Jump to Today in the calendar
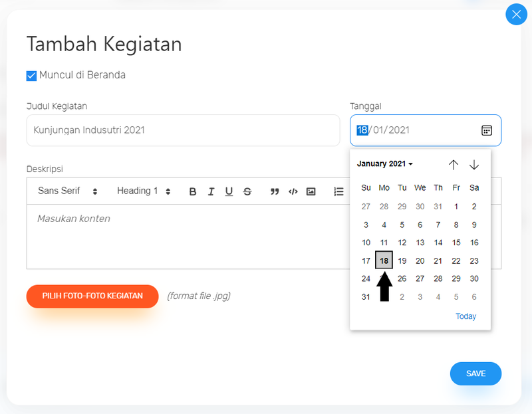The image size is (532, 414). click(465, 316)
